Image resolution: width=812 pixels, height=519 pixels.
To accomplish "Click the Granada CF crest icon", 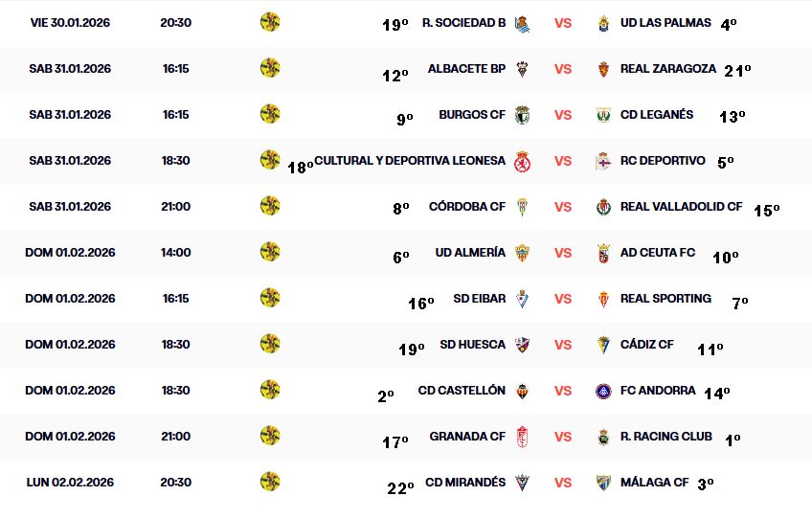I will pyautogui.click(x=522, y=437).
